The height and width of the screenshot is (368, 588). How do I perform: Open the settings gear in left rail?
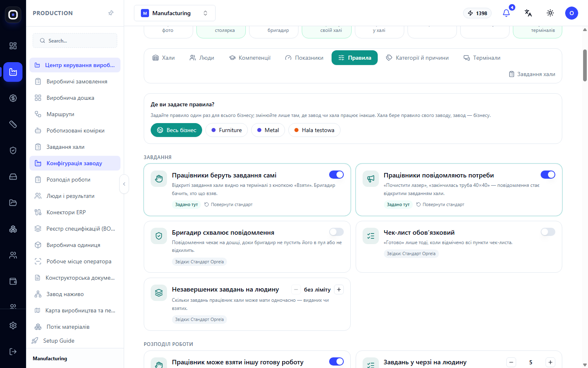point(13,325)
